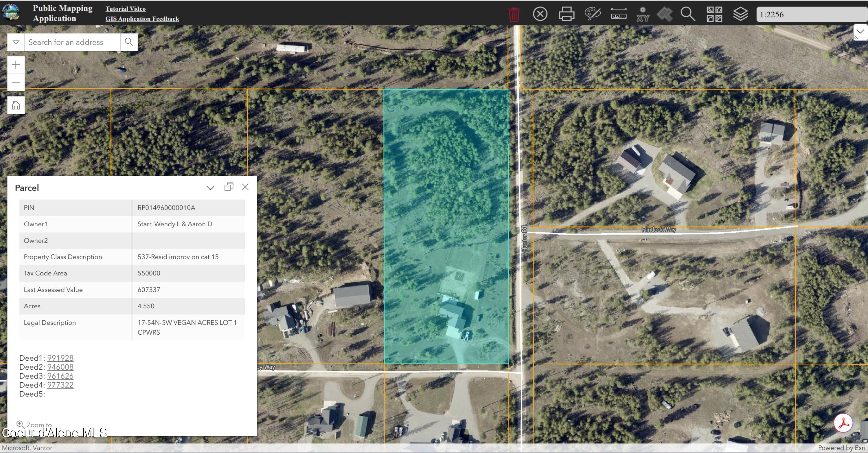Open GIS Application Feedback link
This screenshot has width=868, height=453.
(142, 19)
